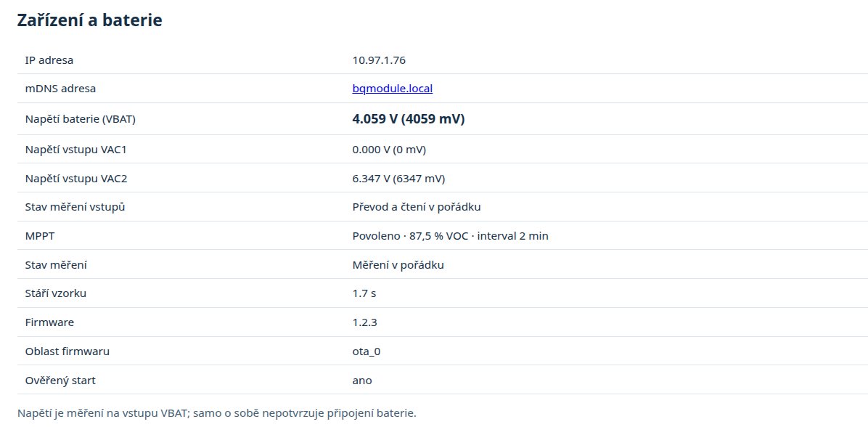868x427 pixels.
Task: Click the 'Ověřený start' label
Action: click(60, 381)
